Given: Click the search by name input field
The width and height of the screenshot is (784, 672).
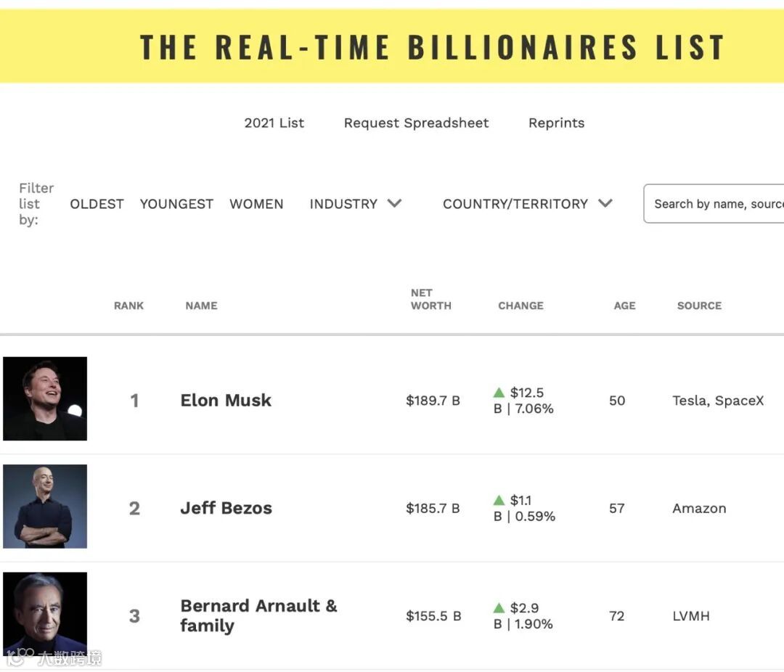Looking at the screenshot, I should pyautogui.click(x=715, y=204).
